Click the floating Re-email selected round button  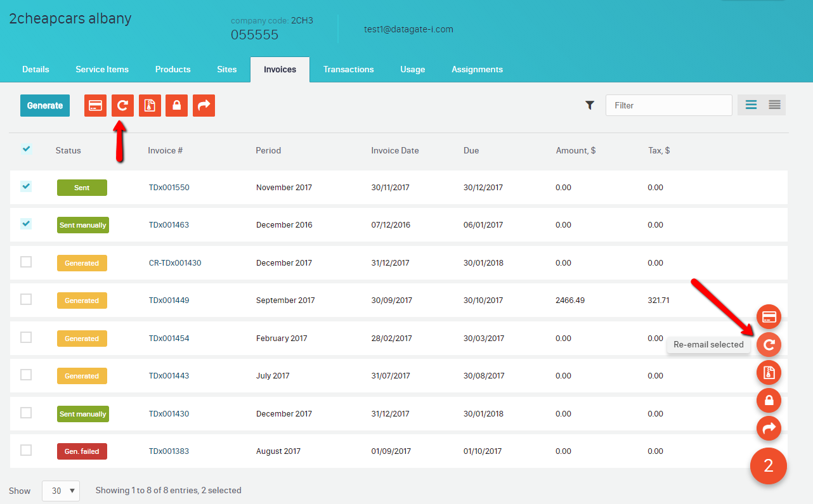[769, 345]
